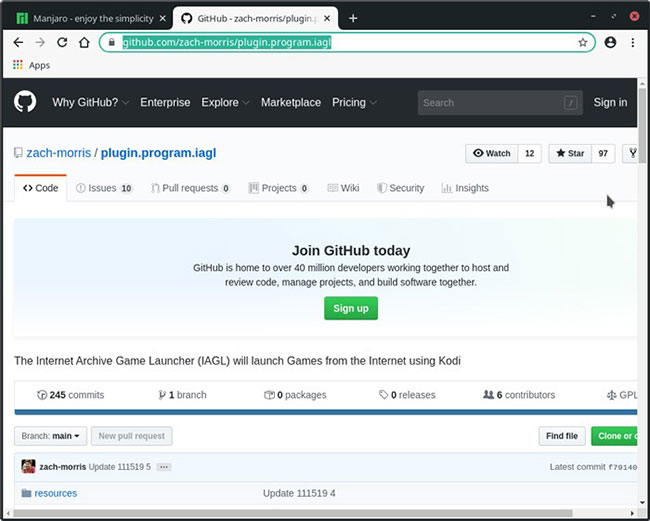650x521 pixels.
Task: Click the Sign in link
Action: (610, 102)
